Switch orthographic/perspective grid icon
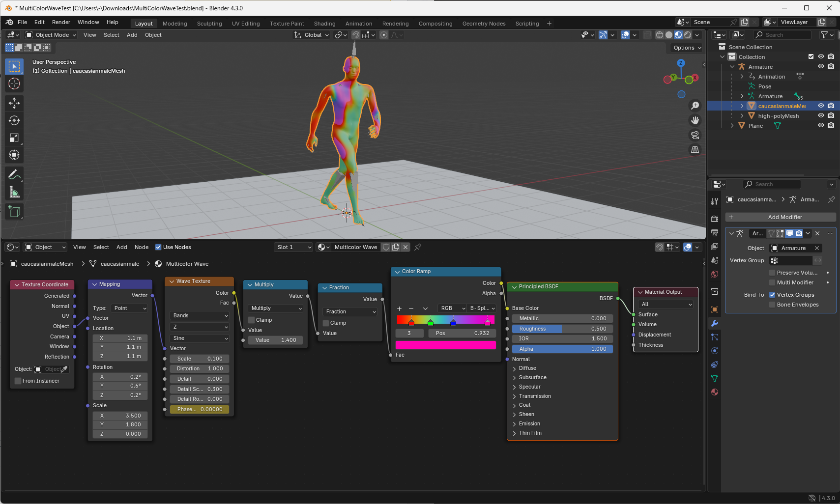The width and height of the screenshot is (840, 504). (695, 150)
